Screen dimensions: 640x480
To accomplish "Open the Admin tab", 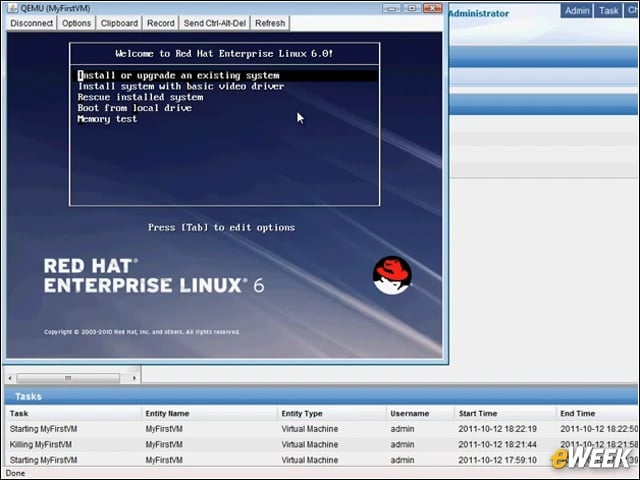I will [x=577, y=11].
